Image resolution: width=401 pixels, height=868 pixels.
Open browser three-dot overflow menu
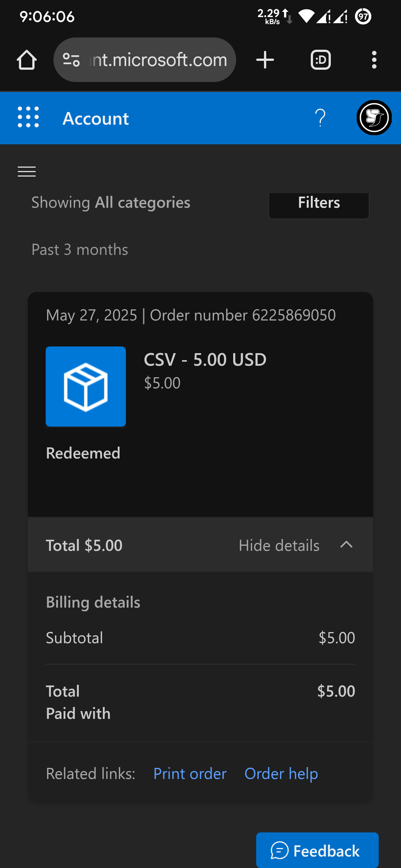(374, 60)
